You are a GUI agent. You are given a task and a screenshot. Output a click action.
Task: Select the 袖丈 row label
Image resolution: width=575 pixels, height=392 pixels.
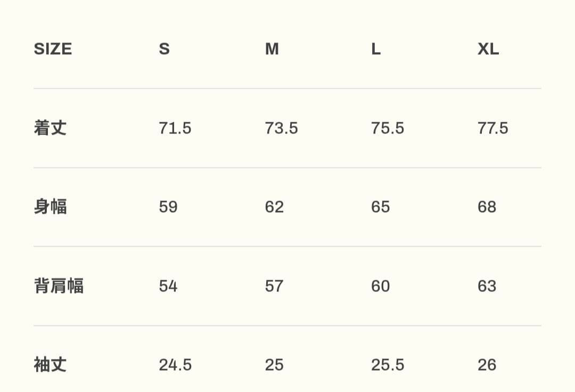click(50, 365)
